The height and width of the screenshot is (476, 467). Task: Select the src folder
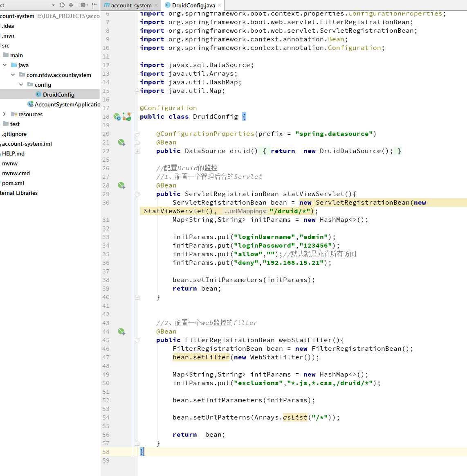click(x=5, y=45)
